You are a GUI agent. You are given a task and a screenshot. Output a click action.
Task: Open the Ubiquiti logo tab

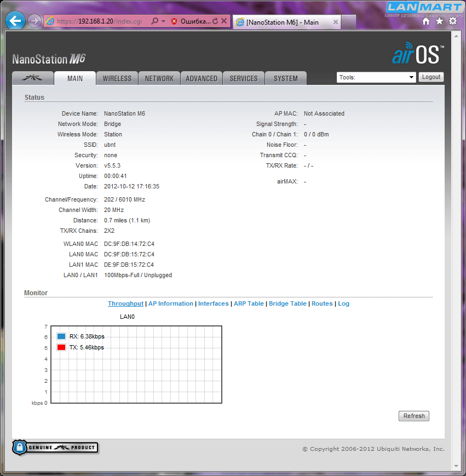tap(33, 78)
